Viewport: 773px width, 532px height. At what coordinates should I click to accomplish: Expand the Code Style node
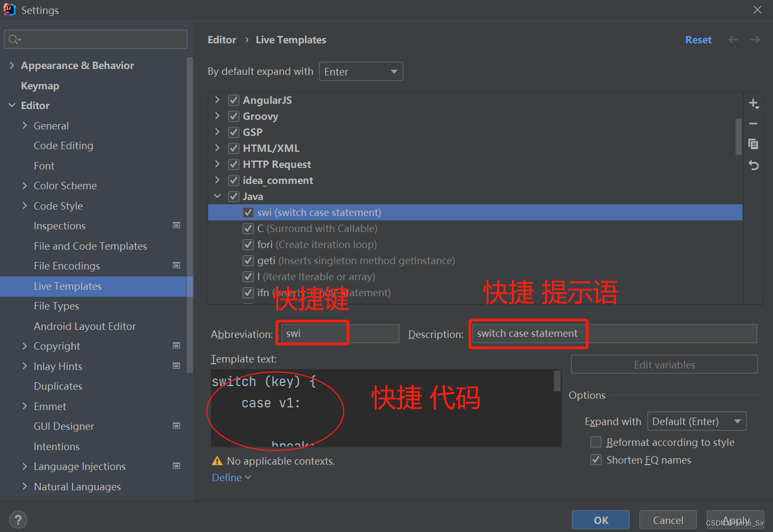pyautogui.click(x=25, y=206)
